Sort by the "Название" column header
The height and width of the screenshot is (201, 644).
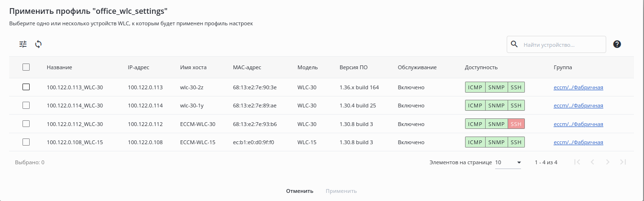[59, 67]
